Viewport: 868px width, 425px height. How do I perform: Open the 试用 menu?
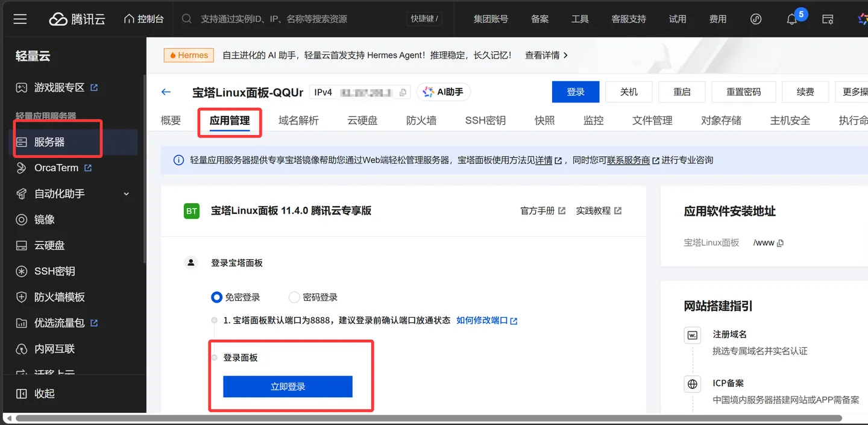[x=678, y=19]
